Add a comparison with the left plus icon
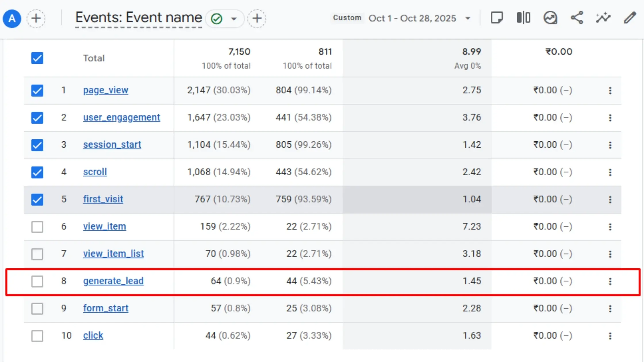Viewport: 644px width, 362px height. [x=36, y=18]
